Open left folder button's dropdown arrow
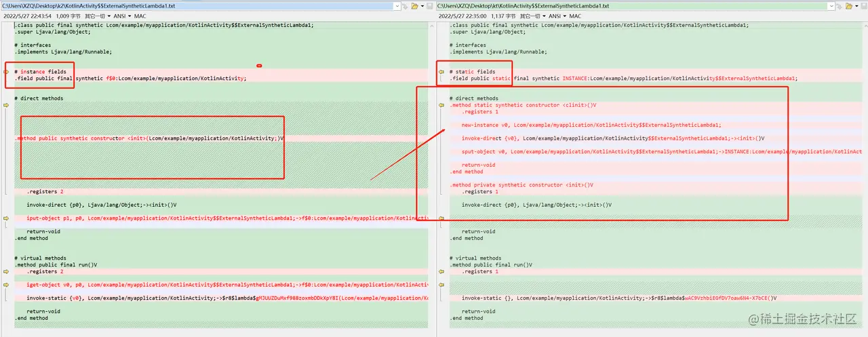 coord(422,6)
